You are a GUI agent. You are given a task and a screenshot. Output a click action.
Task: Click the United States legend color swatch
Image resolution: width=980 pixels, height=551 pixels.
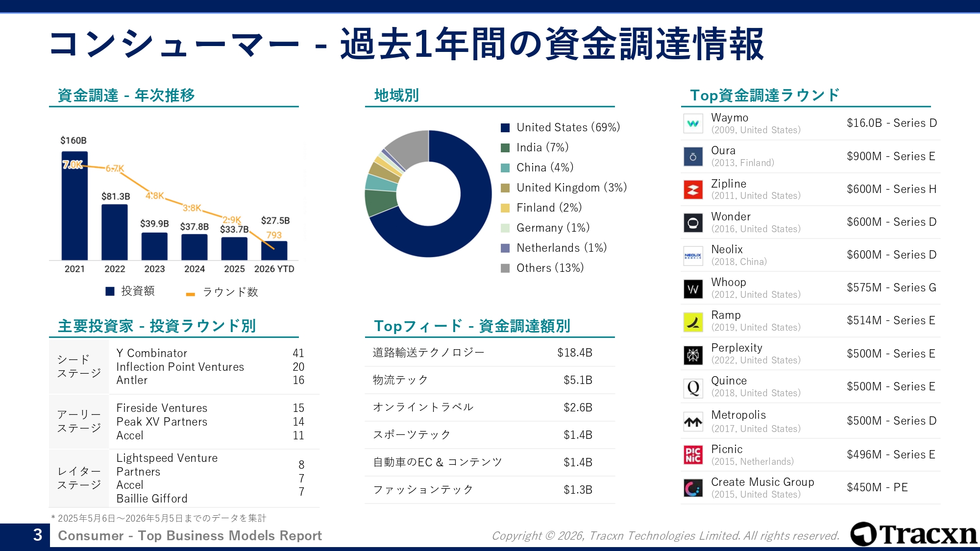505,128
